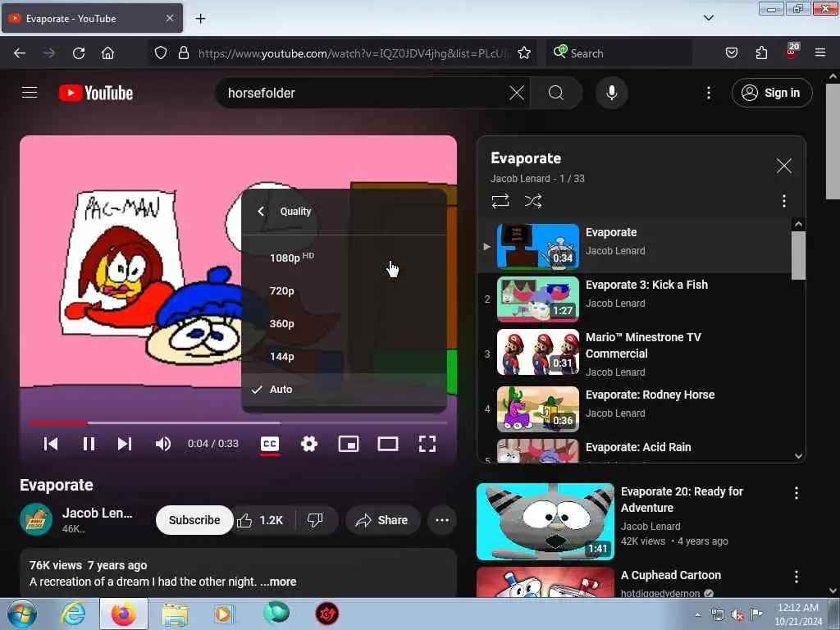Image resolution: width=840 pixels, height=630 pixels.
Task: Mute the video volume
Action: coord(163,444)
